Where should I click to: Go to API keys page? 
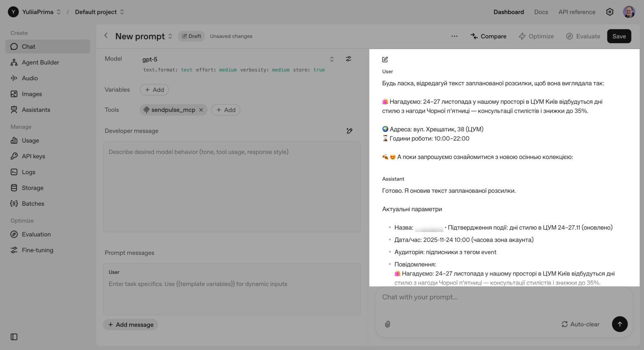pyautogui.click(x=33, y=156)
